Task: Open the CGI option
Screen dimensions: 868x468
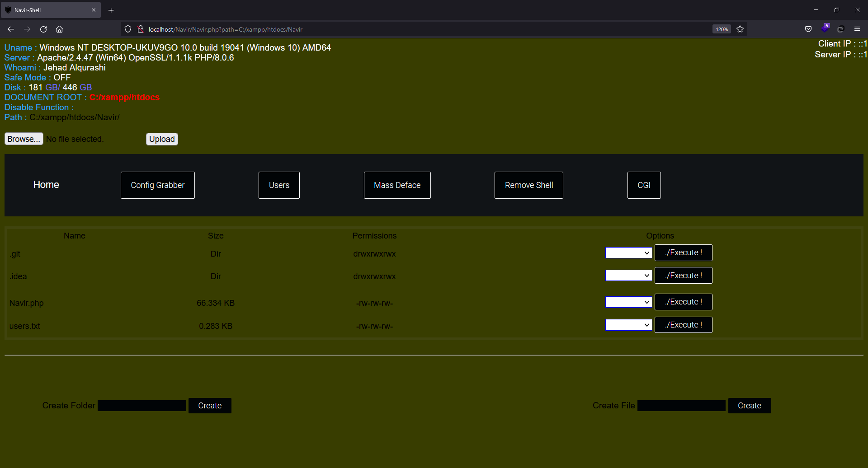Action: point(644,185)
